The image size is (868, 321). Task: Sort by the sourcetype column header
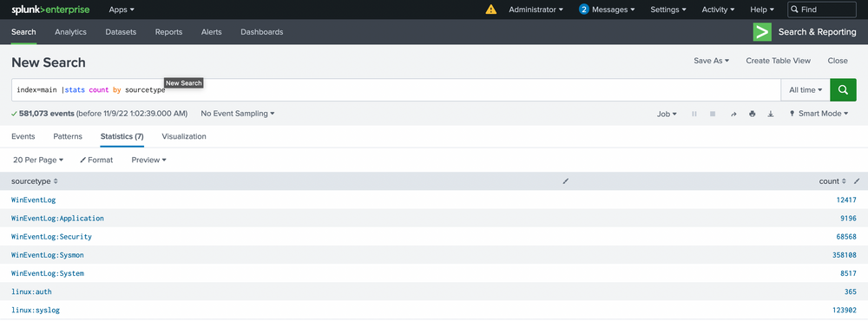pyautogui.click(x=35, y=181)
